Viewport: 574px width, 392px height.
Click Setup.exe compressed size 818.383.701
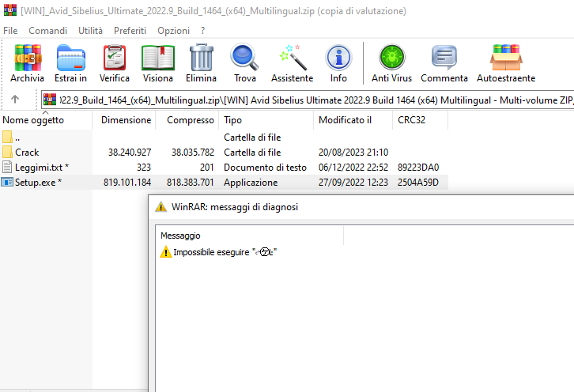tap(190, 183)
